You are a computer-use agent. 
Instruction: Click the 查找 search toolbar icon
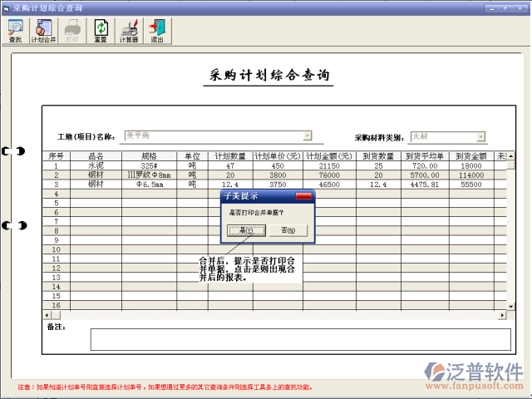(x=15, y=31)
